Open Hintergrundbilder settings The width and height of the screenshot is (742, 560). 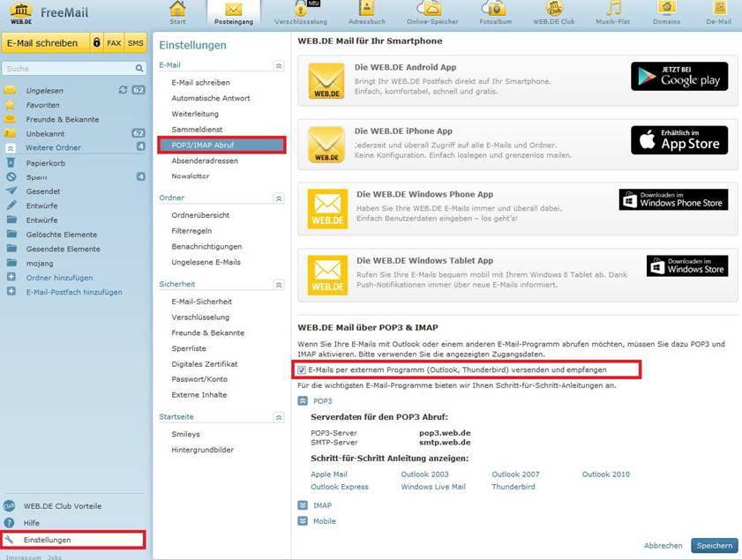(x=203, y=450)
